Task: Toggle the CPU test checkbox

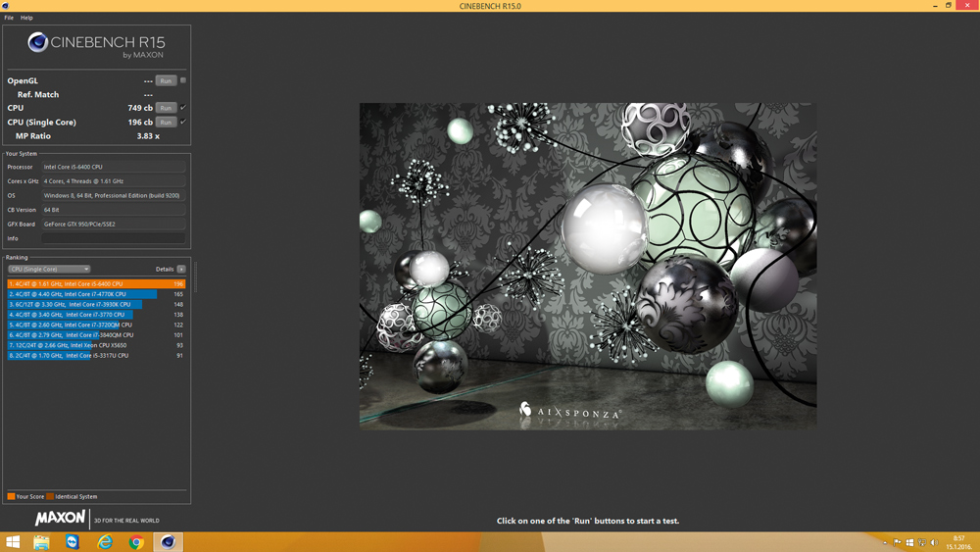Action: pos(183,107)
